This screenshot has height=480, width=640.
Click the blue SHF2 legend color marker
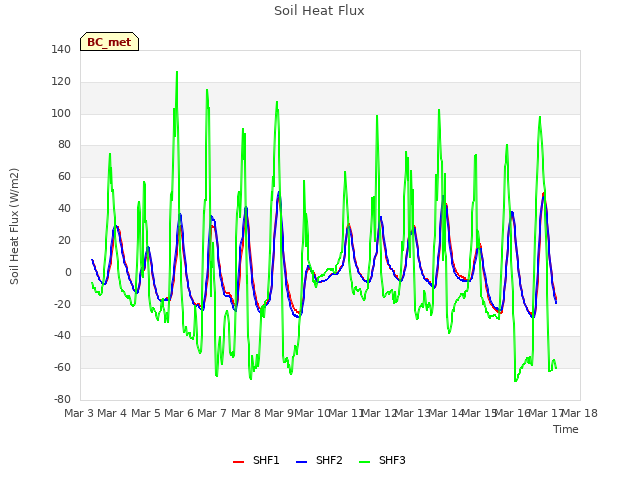pyautogui.click(x=301, y=462)
